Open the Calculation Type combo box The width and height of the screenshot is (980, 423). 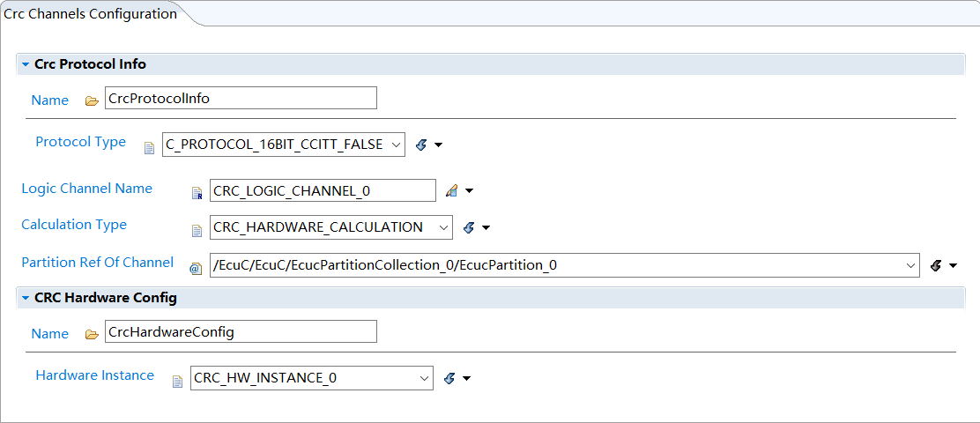coord(442,228)
